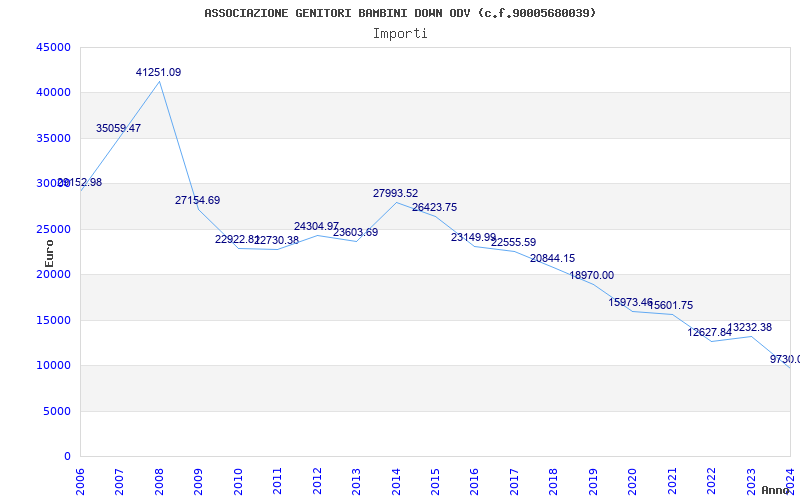Click the data label 35059.47
Screen dimensions: 800x500
pos(118,129)
